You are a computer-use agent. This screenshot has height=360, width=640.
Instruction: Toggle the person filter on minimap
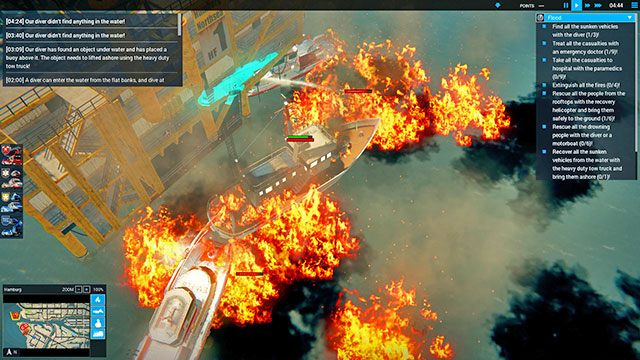(x=98, y=323)
